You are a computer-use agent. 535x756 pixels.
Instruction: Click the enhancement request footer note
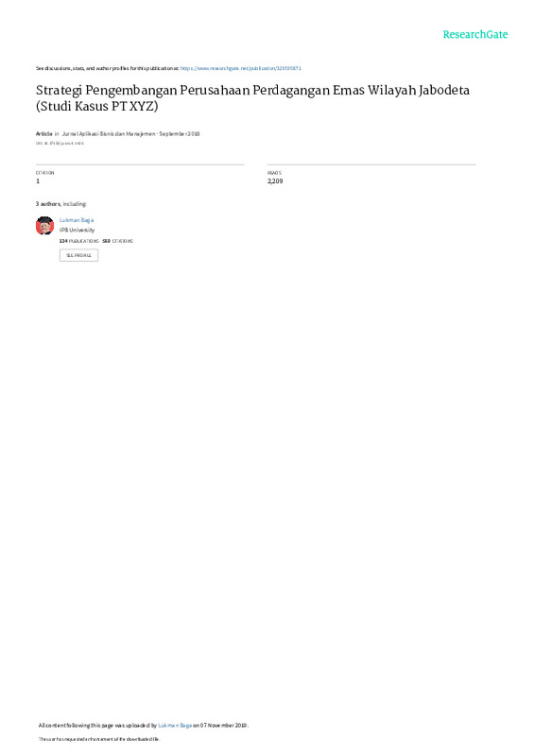(99, 739)
